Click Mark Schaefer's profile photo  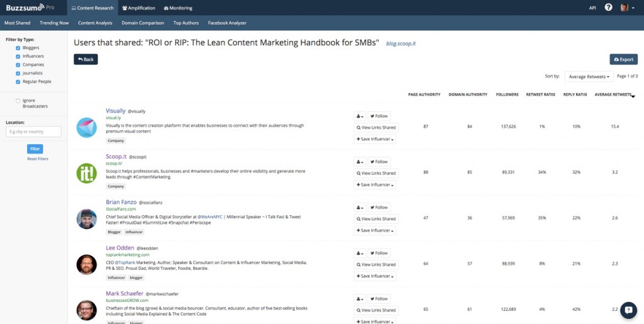tap(87, 310)
